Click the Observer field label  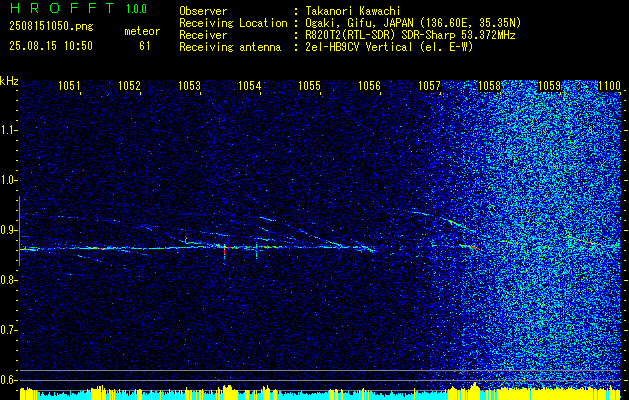203,11
